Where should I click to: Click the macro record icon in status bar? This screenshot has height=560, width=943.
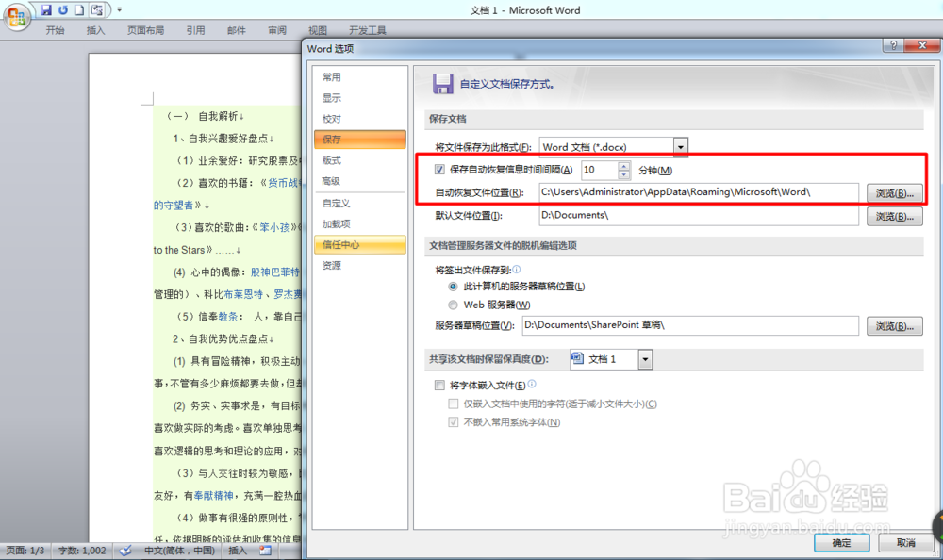point(265,551)
